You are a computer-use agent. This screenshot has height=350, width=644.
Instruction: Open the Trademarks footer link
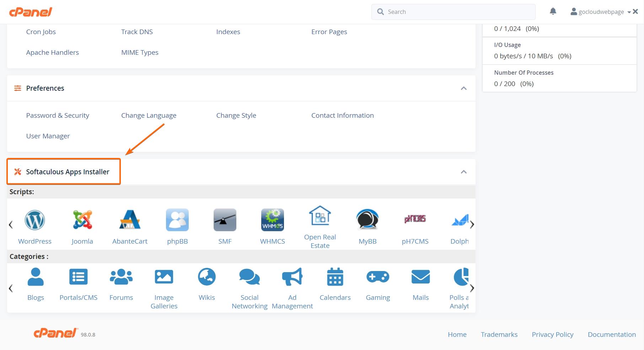pyautogui.click(x=499, y=334)
